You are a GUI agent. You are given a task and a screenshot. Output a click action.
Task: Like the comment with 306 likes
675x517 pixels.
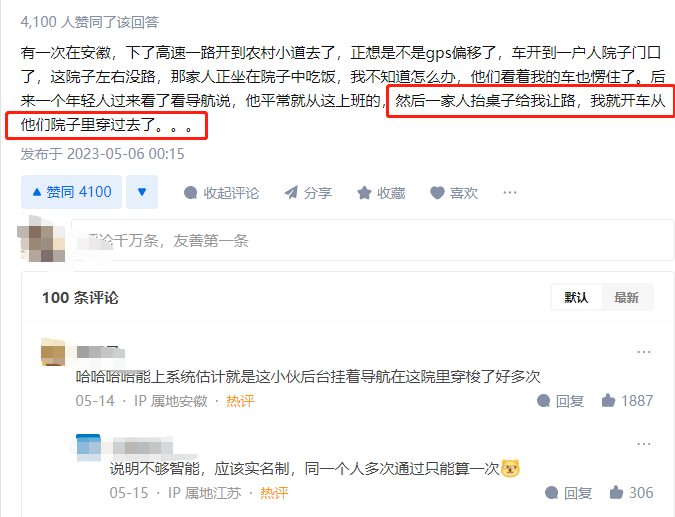click(x=632, y=492)
